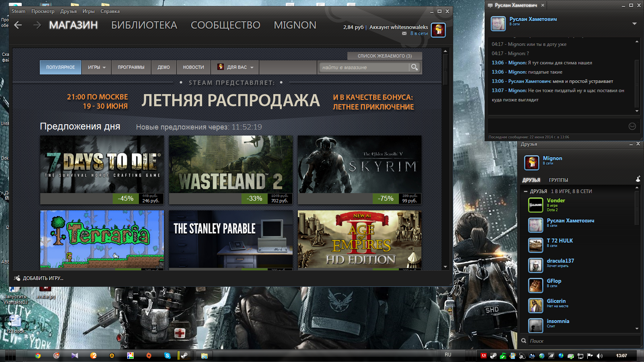Open Age of Empires II HD deal
The width and height of the screenshot is (644, 362).
[x=359, y=240]
